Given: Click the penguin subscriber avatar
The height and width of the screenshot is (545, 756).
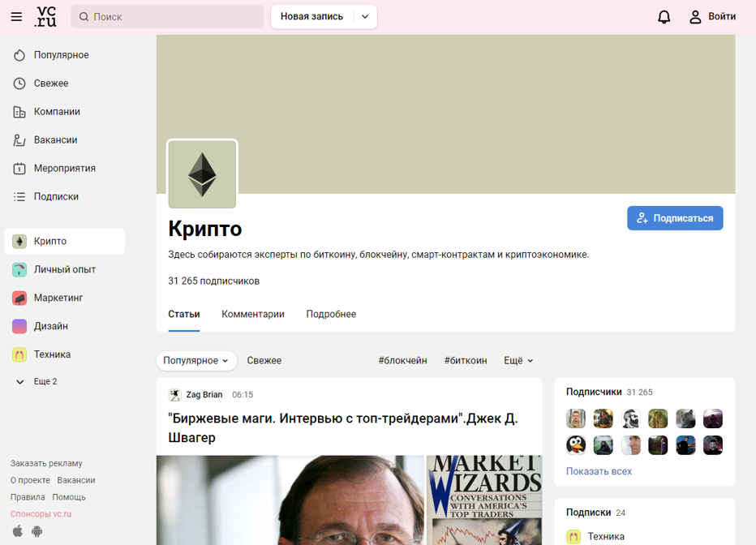Looking at the screenshot, I should (x=576, y=445).
